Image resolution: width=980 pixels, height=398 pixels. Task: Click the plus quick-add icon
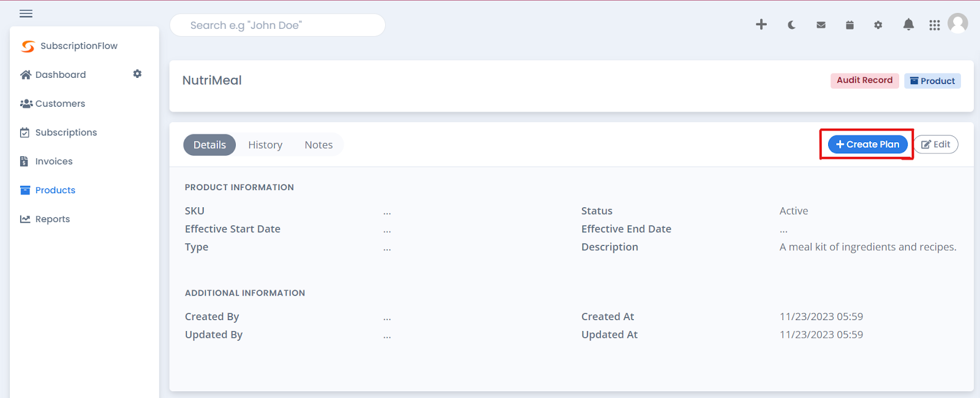click(761, 25)
